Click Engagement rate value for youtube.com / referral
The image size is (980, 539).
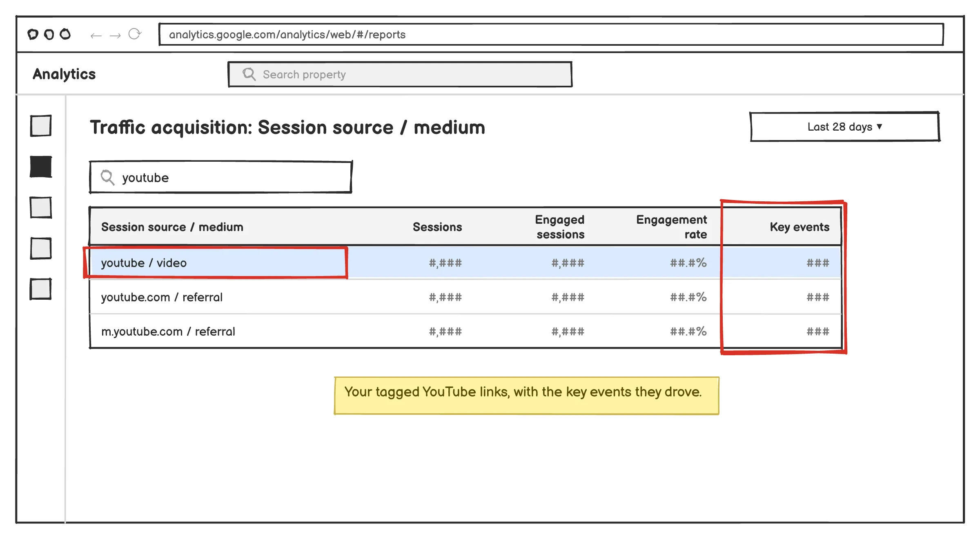tap(688, 297)
